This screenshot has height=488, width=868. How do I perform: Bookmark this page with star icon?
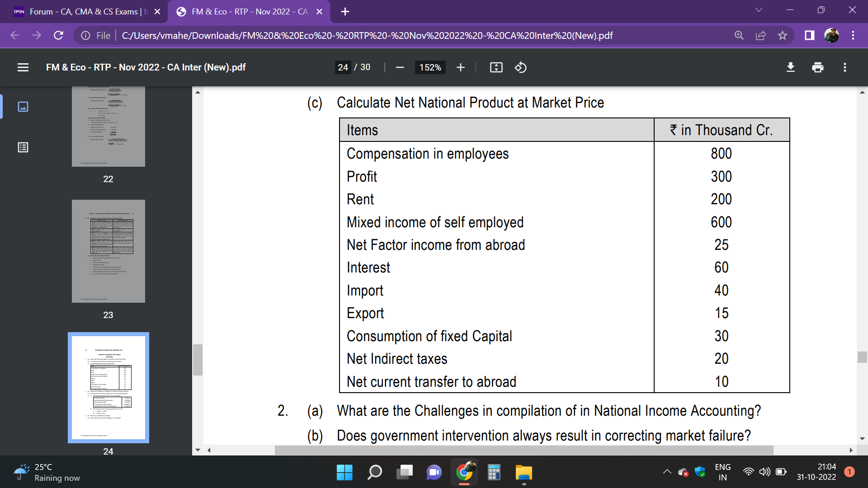(x=783, y=35)
